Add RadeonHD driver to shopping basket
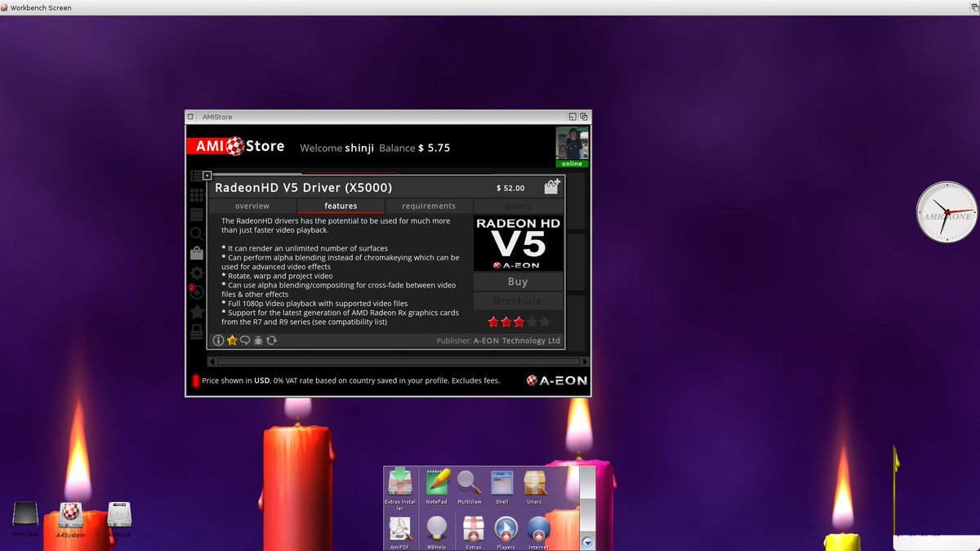Viewport: 980px width, 551px height. [552, 186]
